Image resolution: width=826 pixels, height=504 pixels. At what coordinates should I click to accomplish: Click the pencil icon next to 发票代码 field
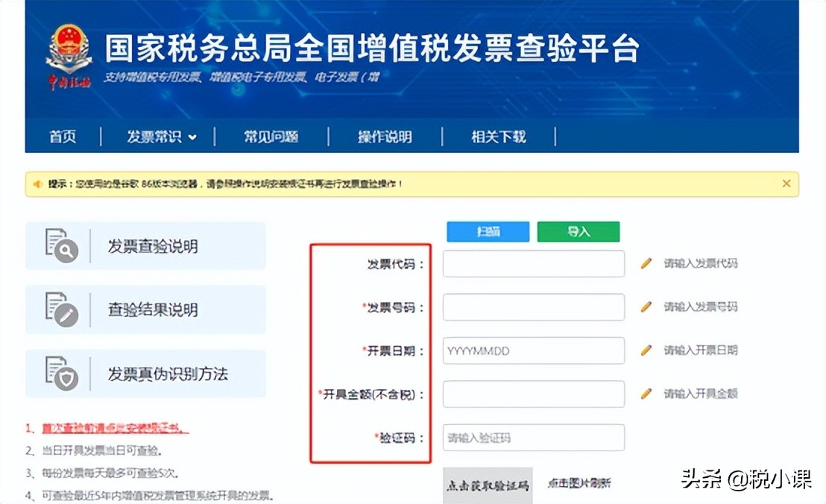pyautogui.click(x=645, y=263)
